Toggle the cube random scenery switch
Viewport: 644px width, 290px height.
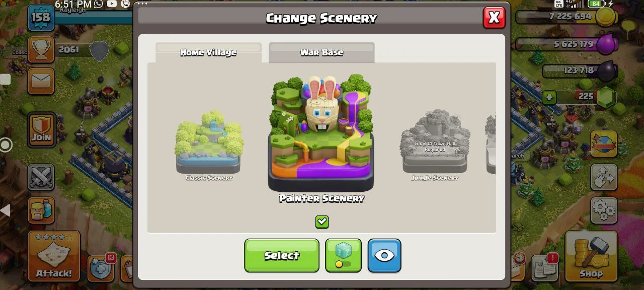click(x=343, y=255)
